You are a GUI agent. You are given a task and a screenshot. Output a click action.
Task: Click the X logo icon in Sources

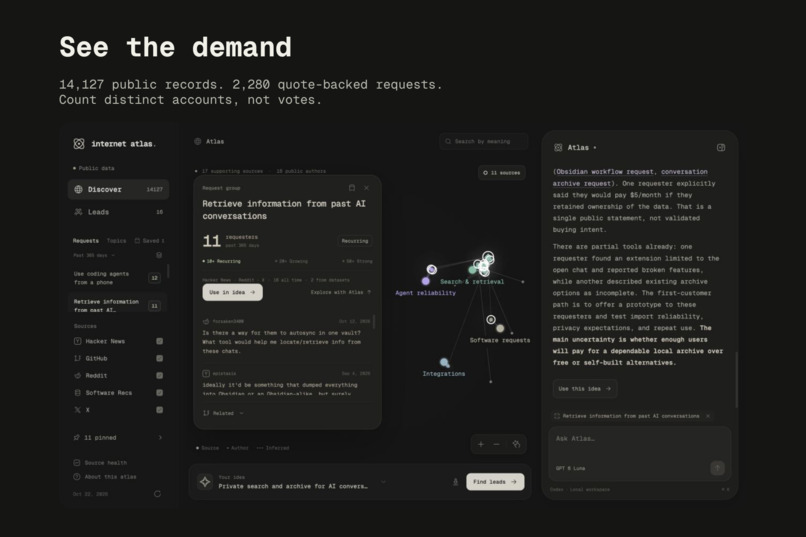coord(78,410)
